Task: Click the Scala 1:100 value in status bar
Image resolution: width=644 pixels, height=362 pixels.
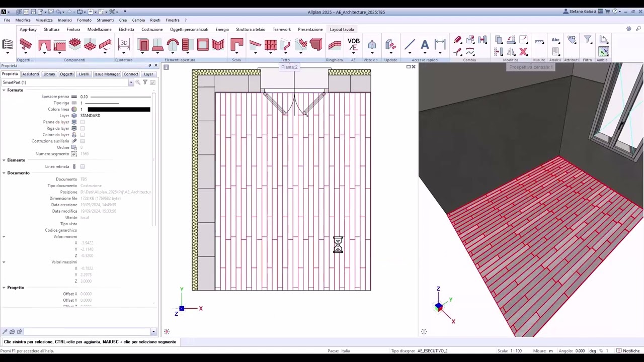Action: (x=516, y=351)
